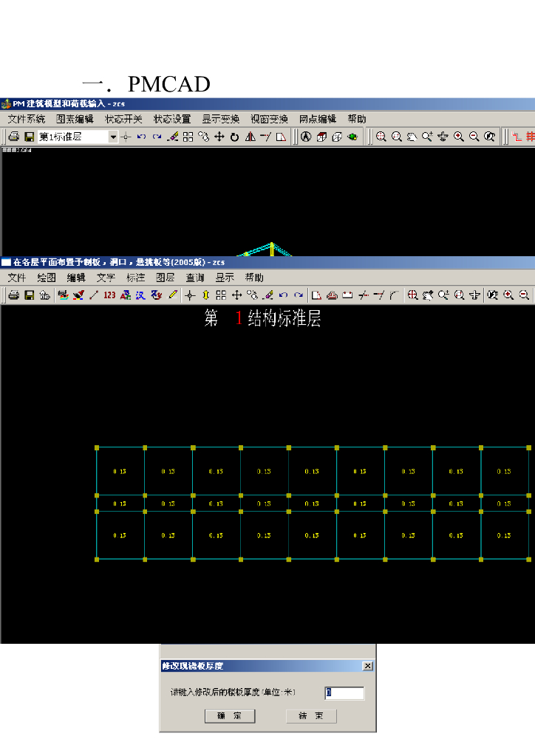Click the red eraser stamp icon in slab toolbar
Screen dimensions: 535x756
(x=332, y=295)
